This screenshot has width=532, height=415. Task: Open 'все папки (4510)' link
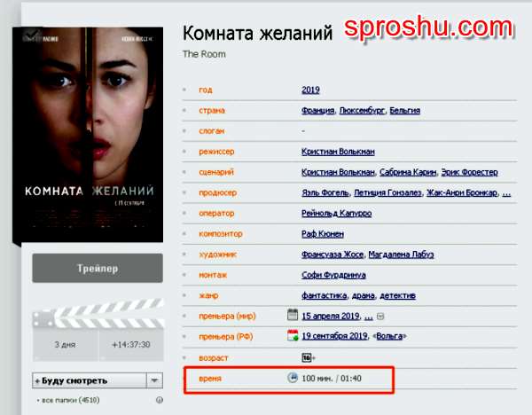pos(71,400)
